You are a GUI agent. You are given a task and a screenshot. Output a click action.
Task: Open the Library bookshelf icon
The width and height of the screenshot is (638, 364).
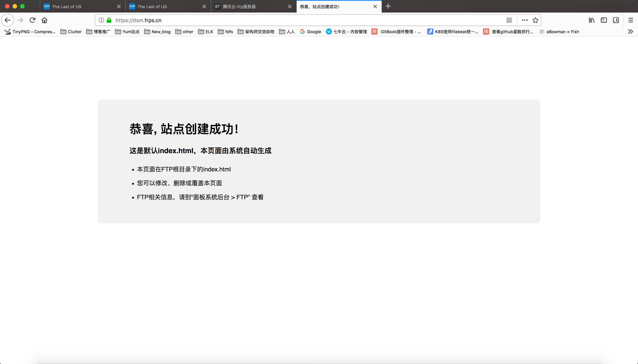coord(591,20)
